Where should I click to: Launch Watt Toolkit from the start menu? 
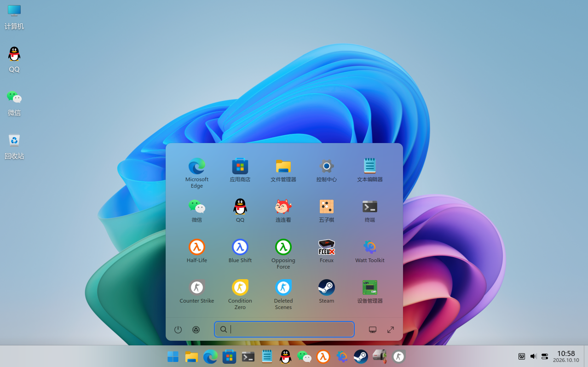click(x=370, y=251)
